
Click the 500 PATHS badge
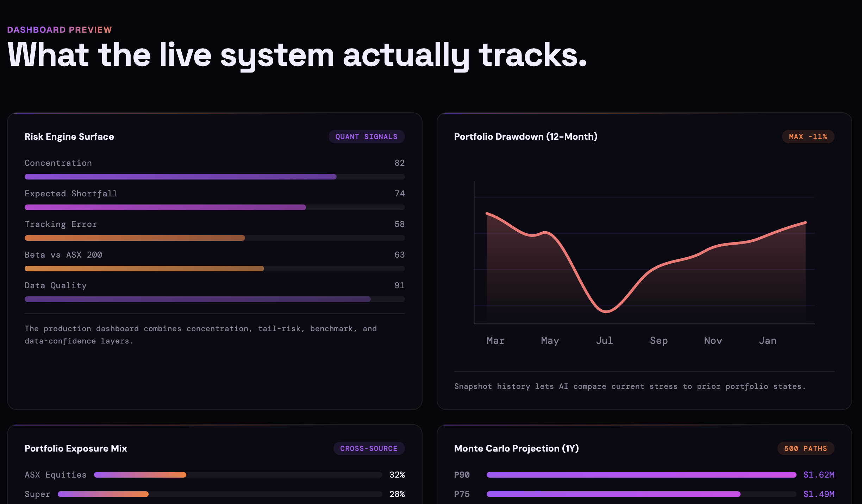(x=805, y=448)
